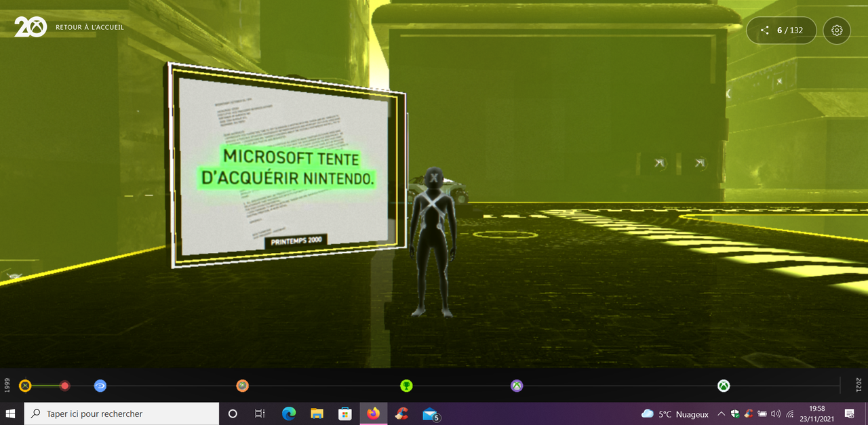Open File Explorer from the taskbar
Viewport: 868px width, 425px height.
pos(317,413)
